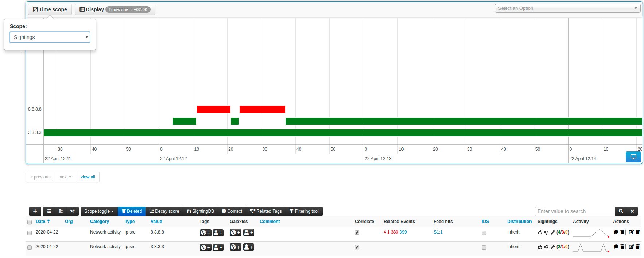This screenshot has height=258, width=644.
Task: Open the Sightings scope dropdown
Action: pyautogui.click(x=50, y=37)
